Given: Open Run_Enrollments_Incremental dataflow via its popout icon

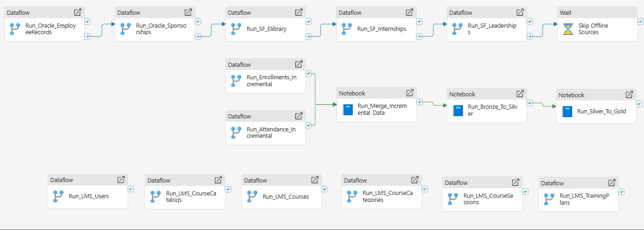Looking at the screenshot, I should pos(298,64).
